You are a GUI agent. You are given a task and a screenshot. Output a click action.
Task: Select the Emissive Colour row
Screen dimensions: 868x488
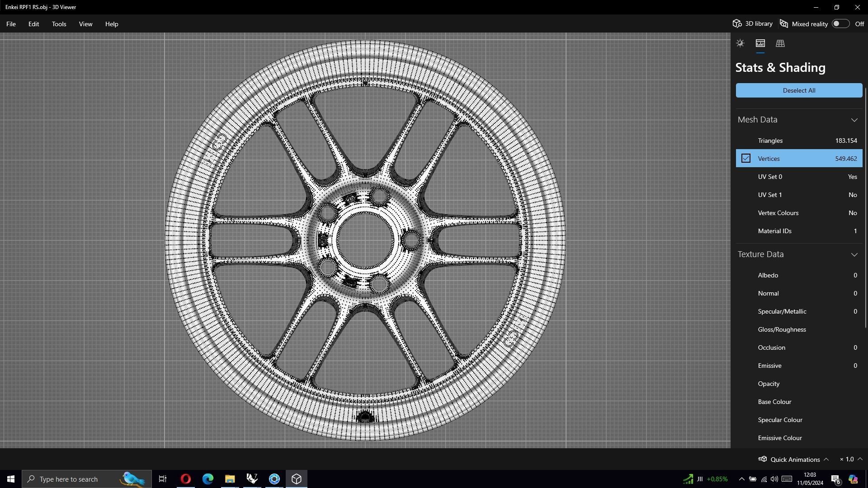[x=799, y=438]
